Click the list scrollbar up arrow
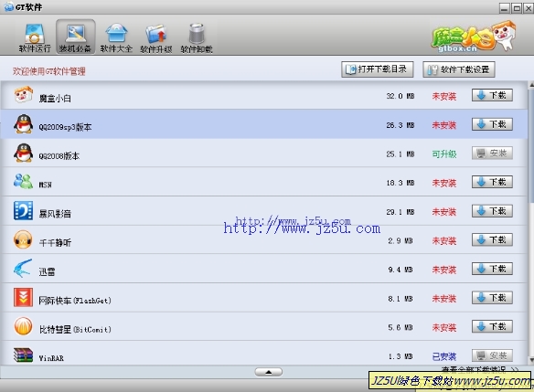Image resolution: width=534 pixels, height=392 pixels. (531, 84)
